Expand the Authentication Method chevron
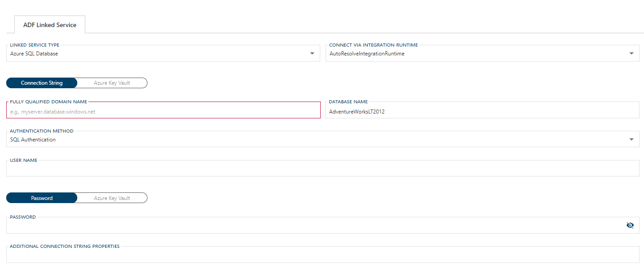This screenshot has height=278, width=644. click(x=631, y=139)
